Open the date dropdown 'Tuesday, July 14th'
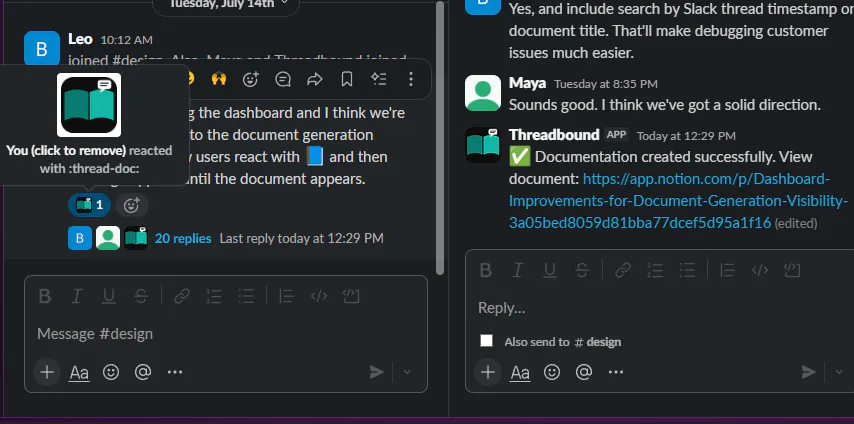 [x=226, y=4]
